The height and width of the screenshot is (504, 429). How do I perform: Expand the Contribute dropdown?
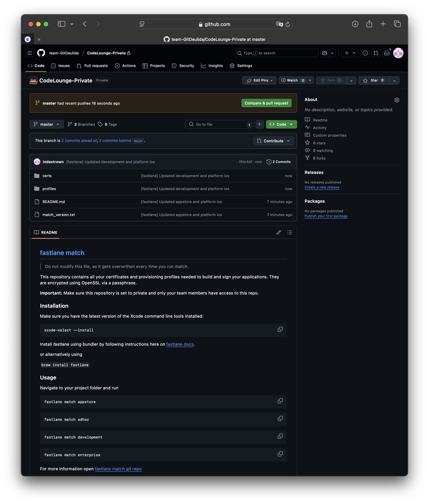(x=273, y=141)
